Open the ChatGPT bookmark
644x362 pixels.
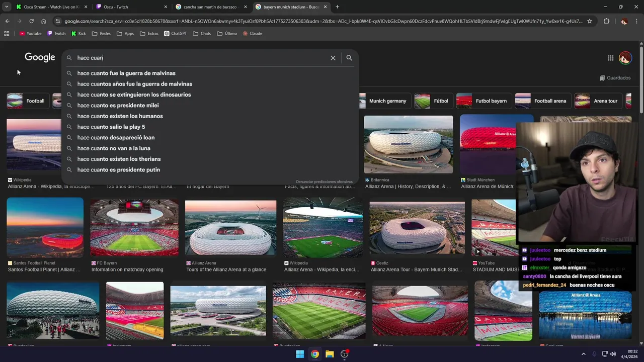(x=175, y=33)
